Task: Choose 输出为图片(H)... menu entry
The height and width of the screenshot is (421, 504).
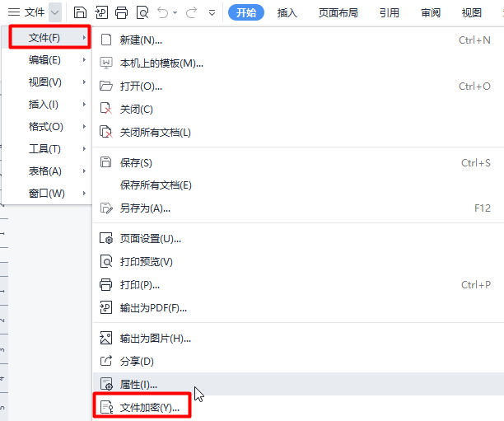Action: point(298,339)
